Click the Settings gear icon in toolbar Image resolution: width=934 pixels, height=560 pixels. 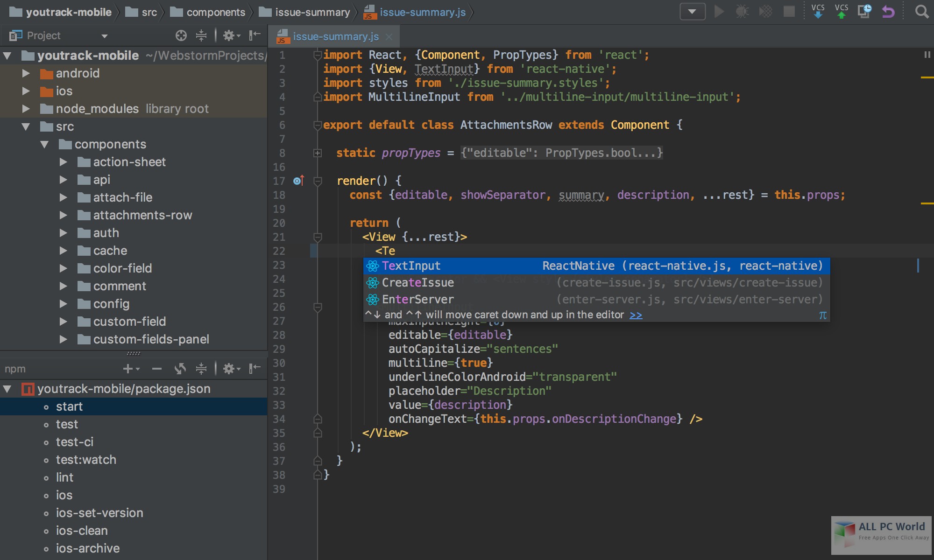[x=228, y=37]
